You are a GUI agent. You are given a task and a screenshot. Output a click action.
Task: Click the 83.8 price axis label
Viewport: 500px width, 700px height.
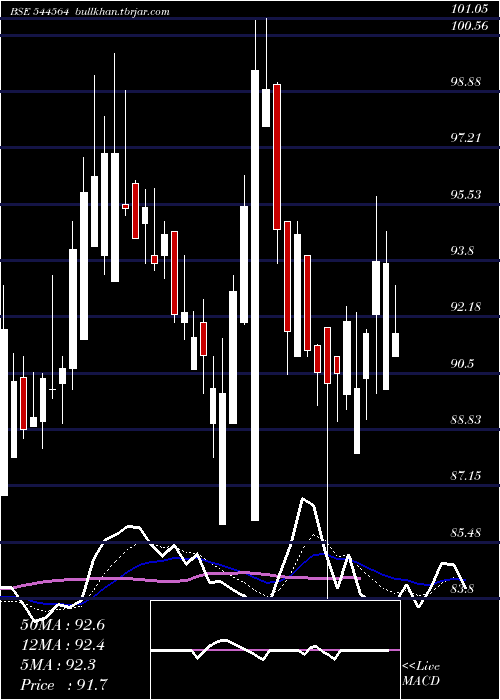point(463,589)
